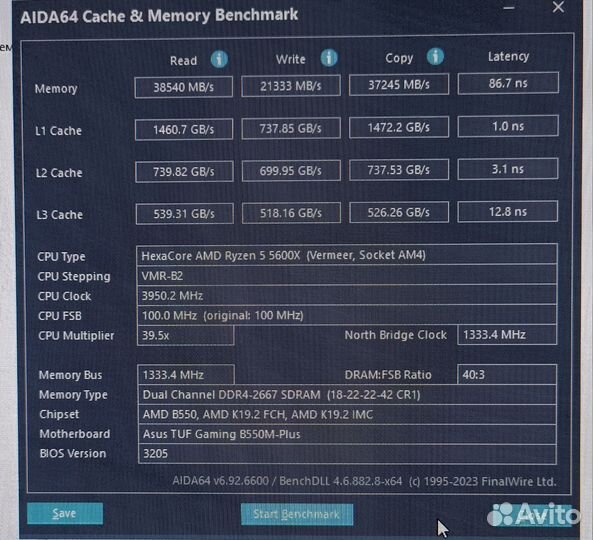Image resolution: width=593 pixels, height=540 pixels.
Task: Click the CPU Stepping value VMR-B2
Action: [x=346, y=276]
